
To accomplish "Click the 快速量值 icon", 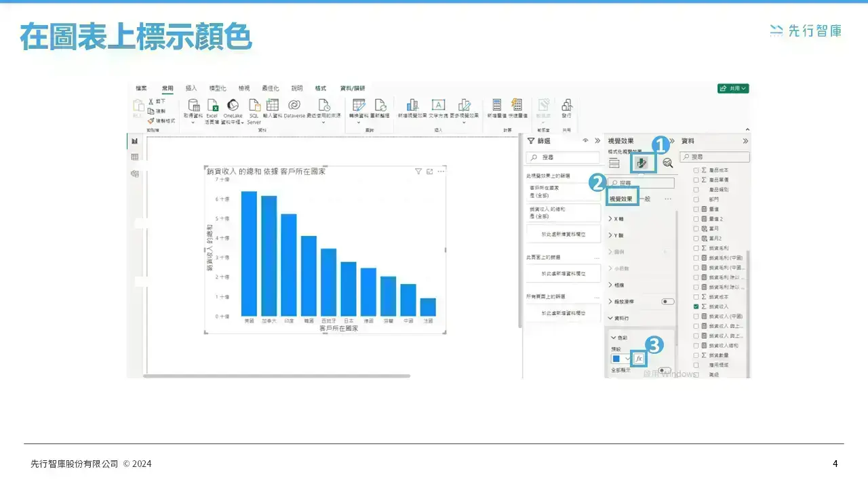I will click(517, 105).
